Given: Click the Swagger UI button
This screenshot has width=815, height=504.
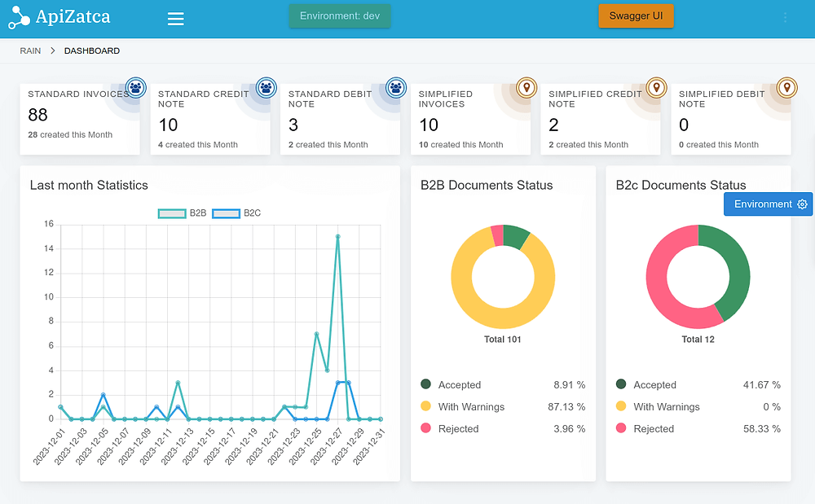Looking at the screenshot, I should click(x=636, y=15).
